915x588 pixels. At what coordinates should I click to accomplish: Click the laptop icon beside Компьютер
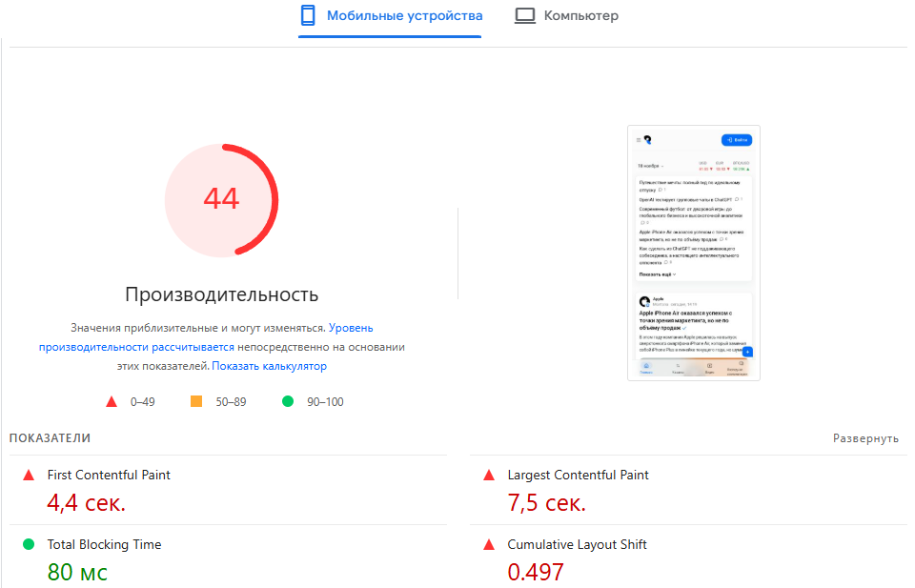(524, 15)
